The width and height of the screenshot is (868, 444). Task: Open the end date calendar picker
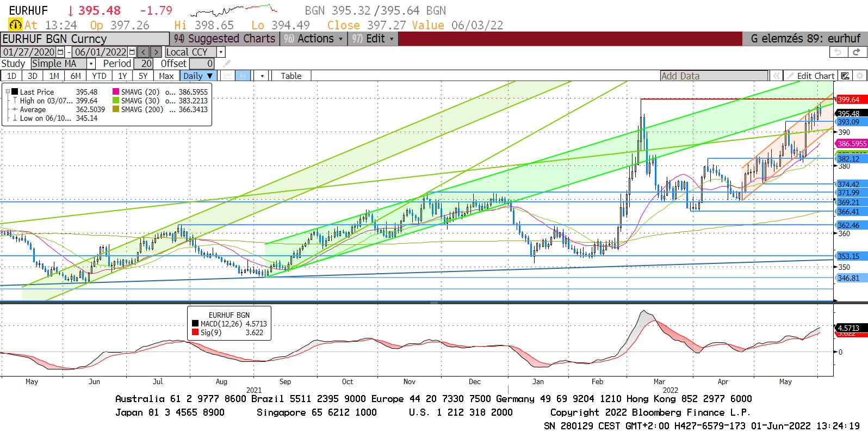[x=132, y=52]
